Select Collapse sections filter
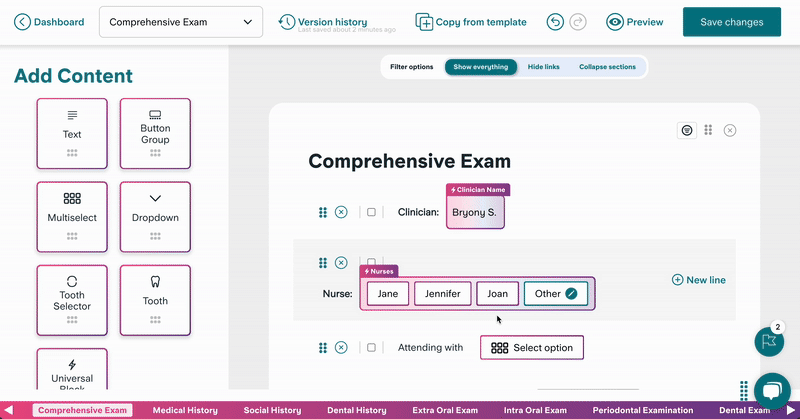 (x=607, y=67)
